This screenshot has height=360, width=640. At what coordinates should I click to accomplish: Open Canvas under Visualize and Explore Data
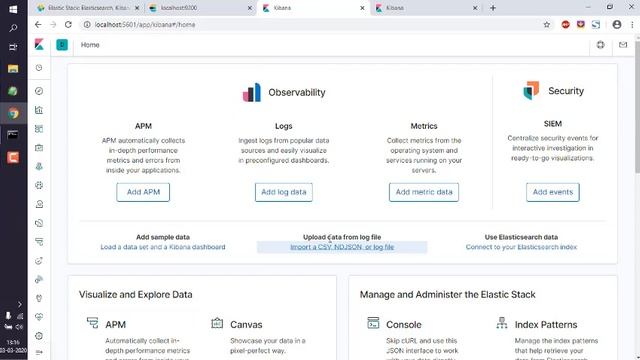(246, 324)
